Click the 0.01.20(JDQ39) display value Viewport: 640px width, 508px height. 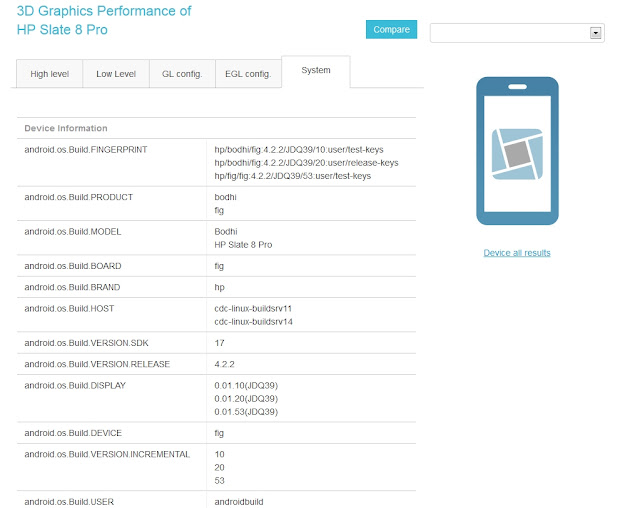tap(246, 399)
